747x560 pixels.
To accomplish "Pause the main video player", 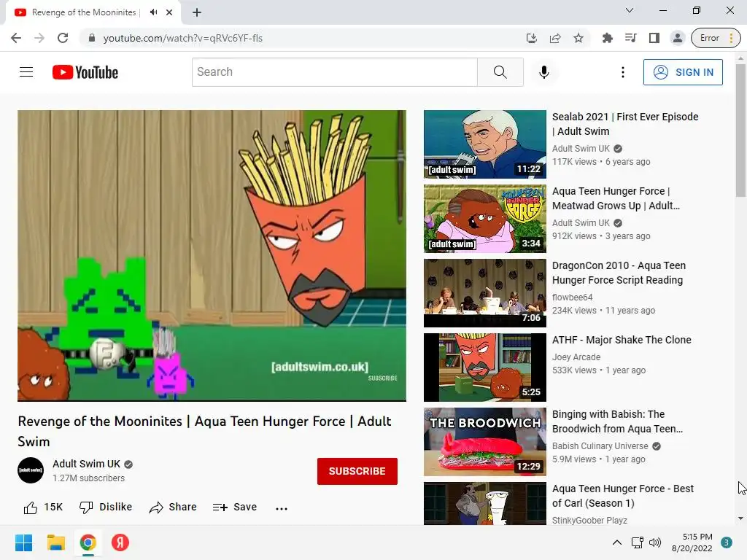I will point(212,256).
